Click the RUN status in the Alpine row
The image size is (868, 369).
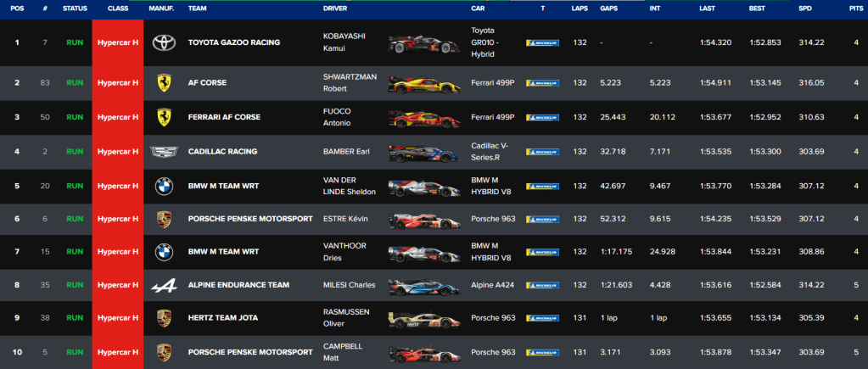[x=75, y=286]
